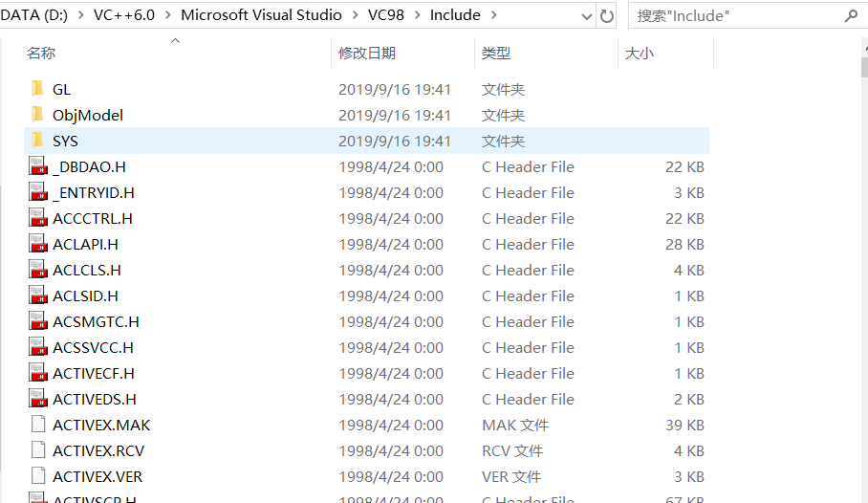Click the ACLAPI.H header file icon
Viewport: 868px width, 503px height.
(x=37, y=244)
